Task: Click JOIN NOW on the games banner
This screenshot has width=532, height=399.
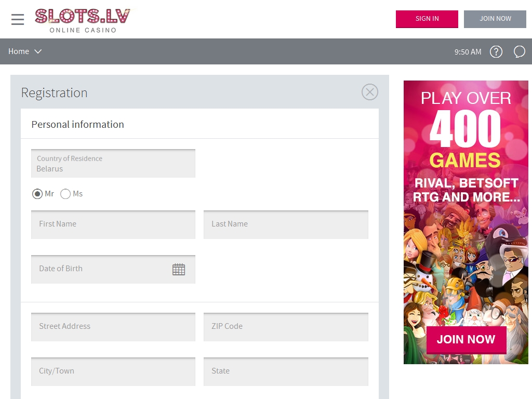Action: [x=466, y=340]
